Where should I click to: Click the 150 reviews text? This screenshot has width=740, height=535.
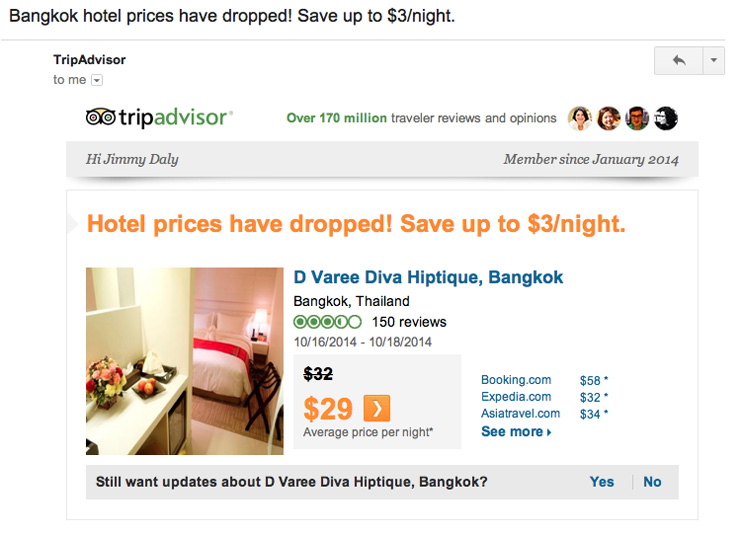point(409,322)
